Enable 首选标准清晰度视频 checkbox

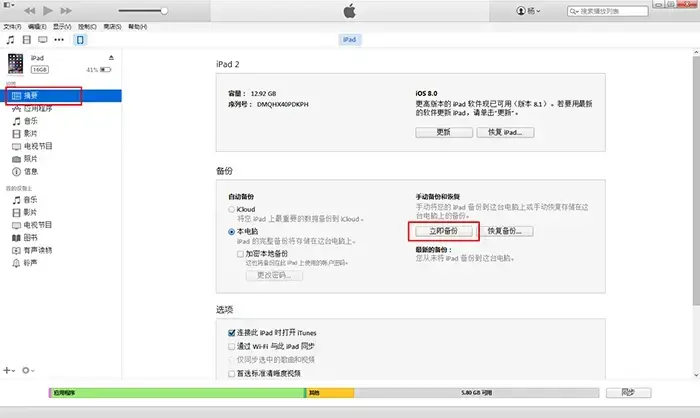pyautogui.click(x=231, y=373)
